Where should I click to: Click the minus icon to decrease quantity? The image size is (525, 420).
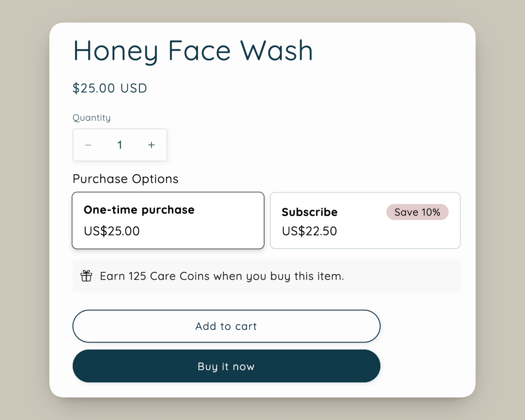click(88, 145)
